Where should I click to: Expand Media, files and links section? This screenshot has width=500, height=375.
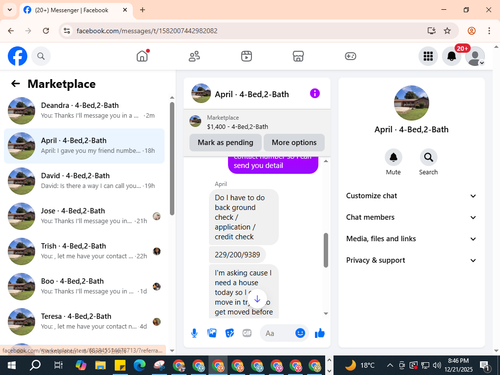(411, 239)
